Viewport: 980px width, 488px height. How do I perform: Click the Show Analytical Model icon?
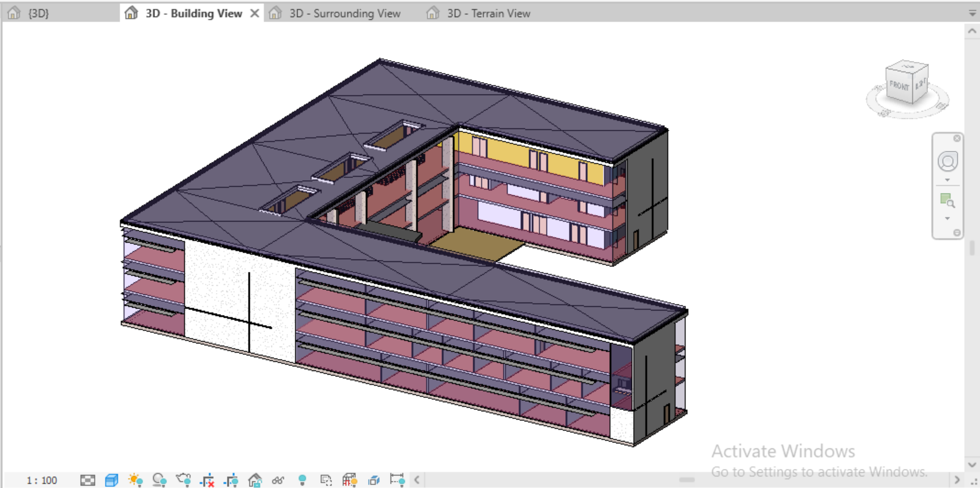tap(350, 480)
